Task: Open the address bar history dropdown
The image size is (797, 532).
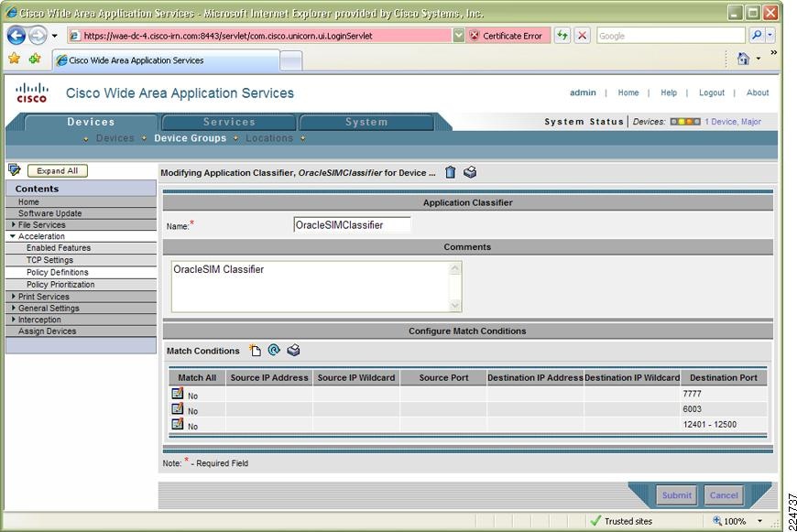Action: 458,36
